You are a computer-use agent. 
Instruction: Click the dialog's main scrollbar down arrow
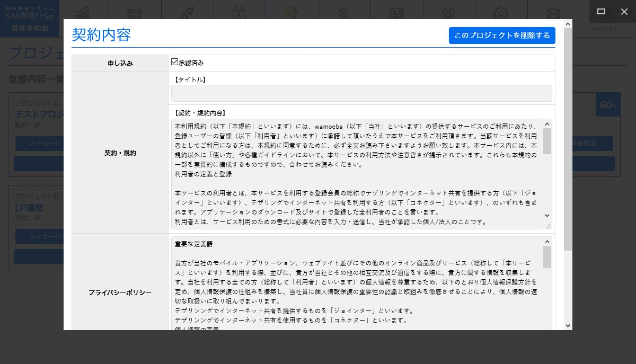click(x=568, y=325)
